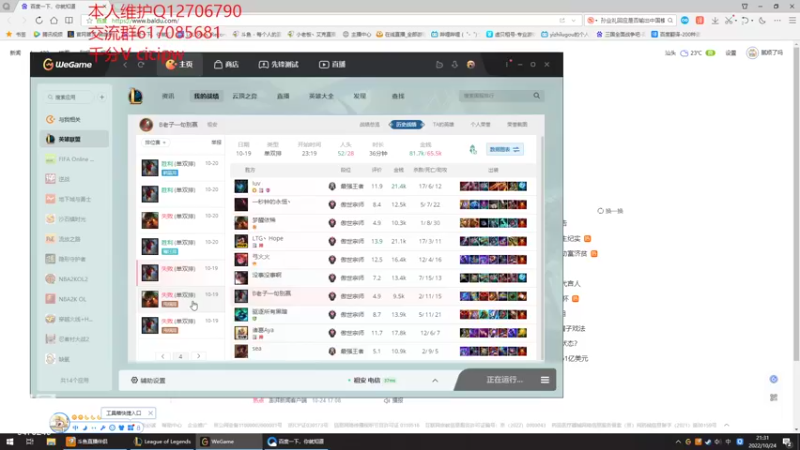Click the League of Legends L logo
This screenshot has width=800, height=450.
[x=135, y=96]
